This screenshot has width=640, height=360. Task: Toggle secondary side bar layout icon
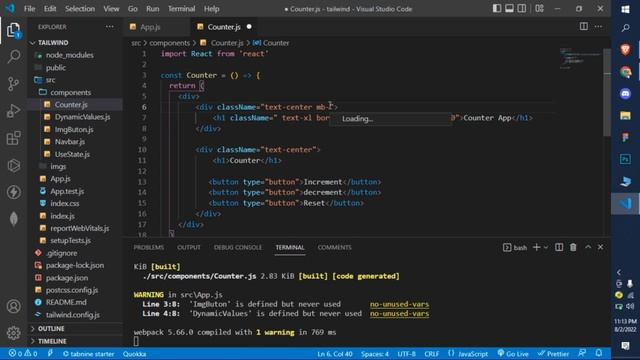(x=522, y=9)
